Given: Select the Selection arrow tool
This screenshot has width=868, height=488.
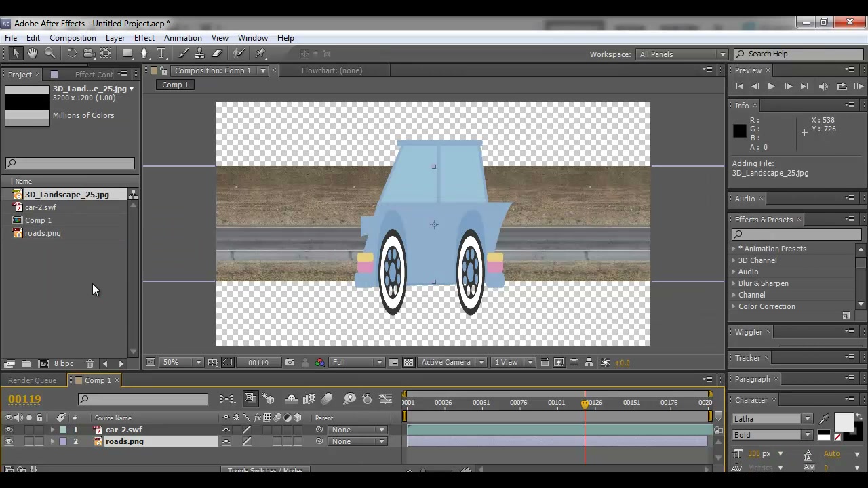Looking at the screenshot, I should [x=16, y=54].
